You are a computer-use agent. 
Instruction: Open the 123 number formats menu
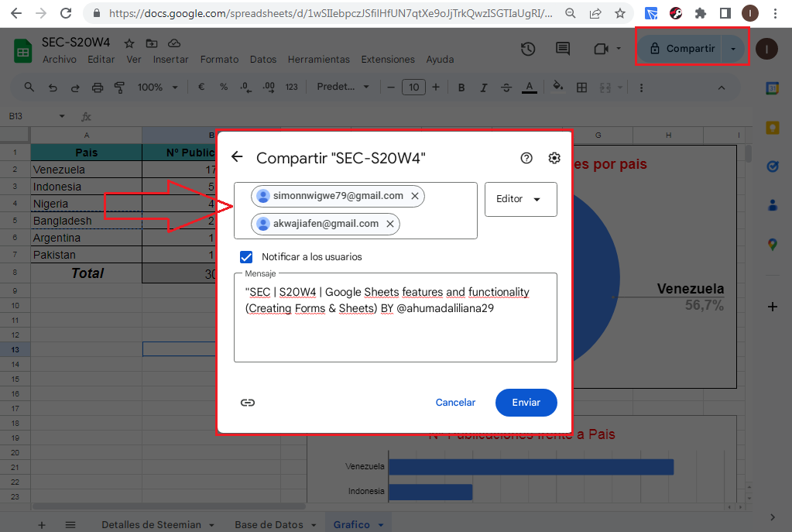pos(291,87)
